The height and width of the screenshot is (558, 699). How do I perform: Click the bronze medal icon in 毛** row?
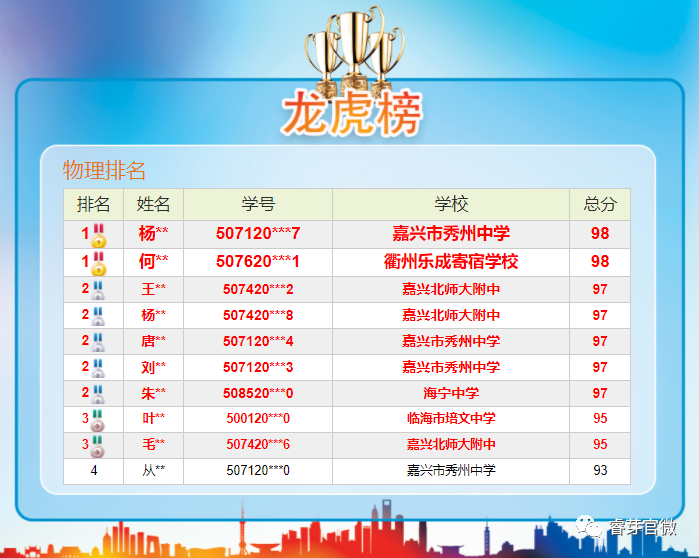[97, 447]
